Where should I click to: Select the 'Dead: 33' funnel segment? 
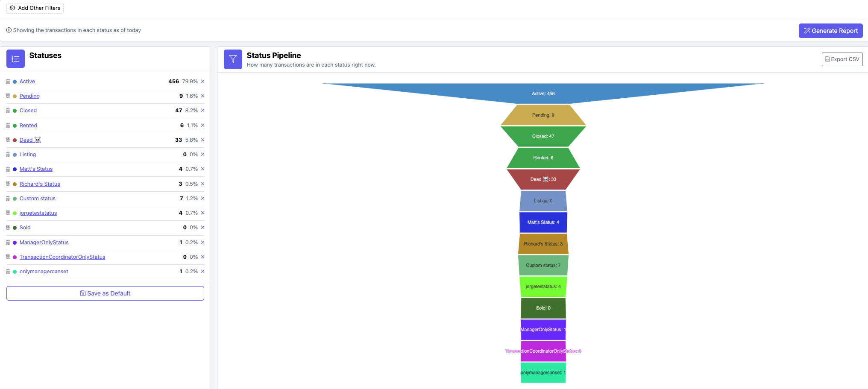point(543,179)
